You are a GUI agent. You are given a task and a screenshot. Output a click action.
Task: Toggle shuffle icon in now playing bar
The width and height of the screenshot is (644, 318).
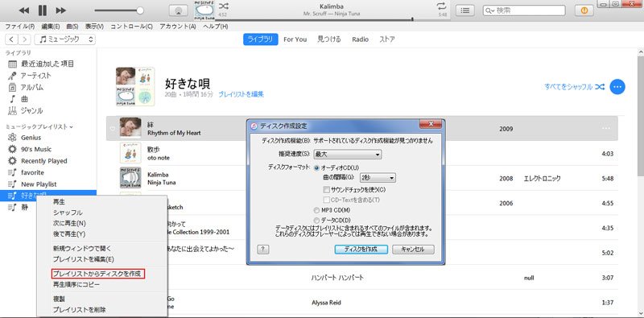click(x=224, y=6)
